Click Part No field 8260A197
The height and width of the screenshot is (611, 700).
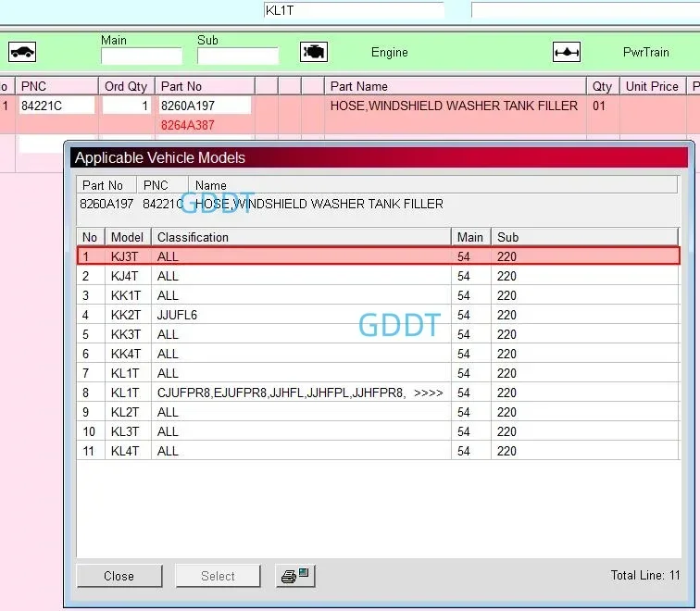206,106
